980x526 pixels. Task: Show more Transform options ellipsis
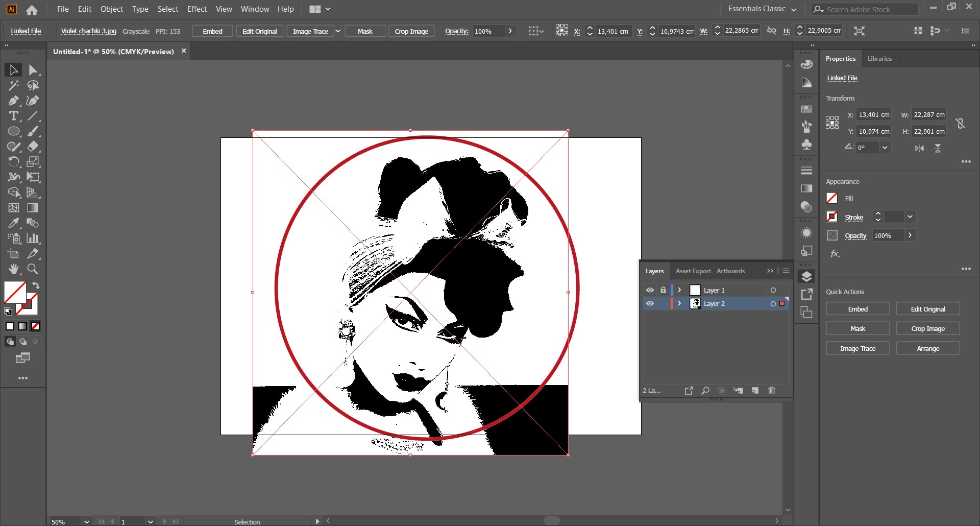coord(966,161)
